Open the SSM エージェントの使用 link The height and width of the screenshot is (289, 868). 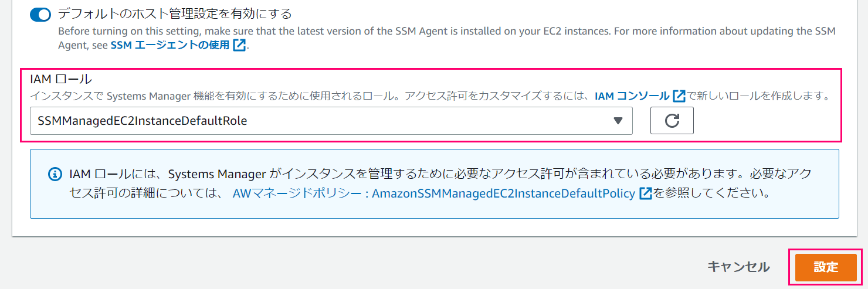[170, 45]
